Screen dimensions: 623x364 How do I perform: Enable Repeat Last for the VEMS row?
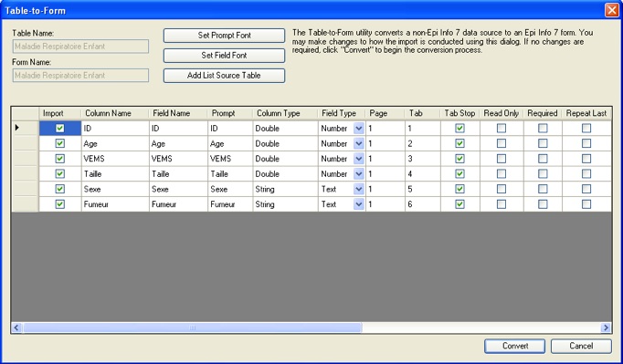(586, 159)
